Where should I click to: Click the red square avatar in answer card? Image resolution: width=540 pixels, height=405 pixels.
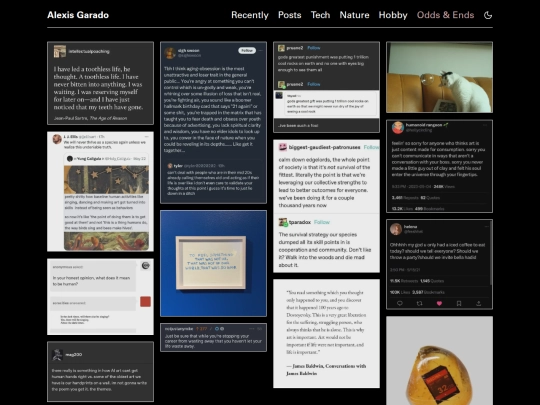point(145,301)
